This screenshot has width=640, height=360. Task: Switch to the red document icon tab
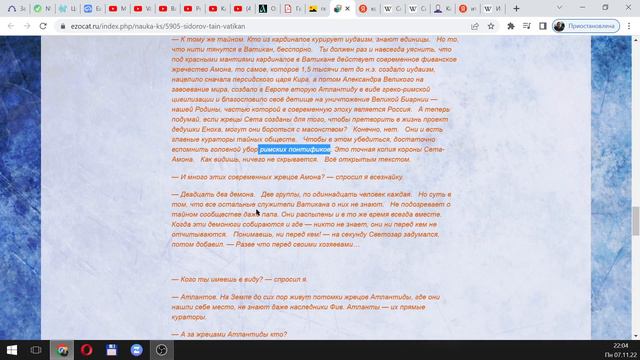293,9
